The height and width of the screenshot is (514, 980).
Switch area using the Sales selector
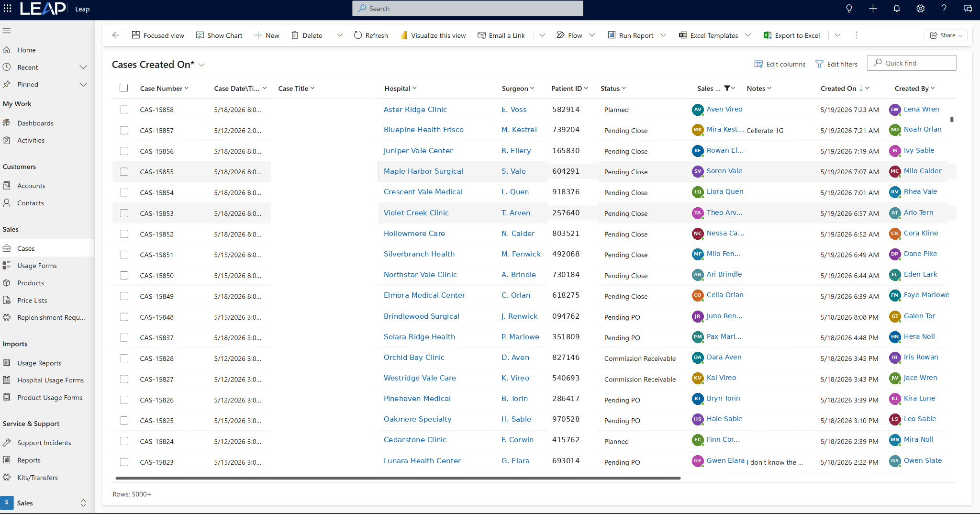click(x=47, y=503)
